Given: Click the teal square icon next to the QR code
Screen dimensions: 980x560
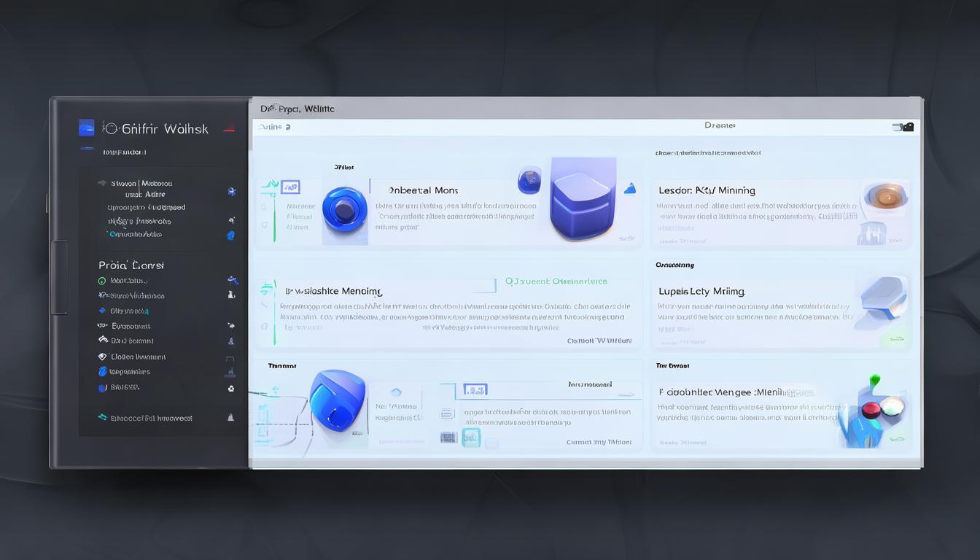Looking at the screenshot, I should click(471, 437).
